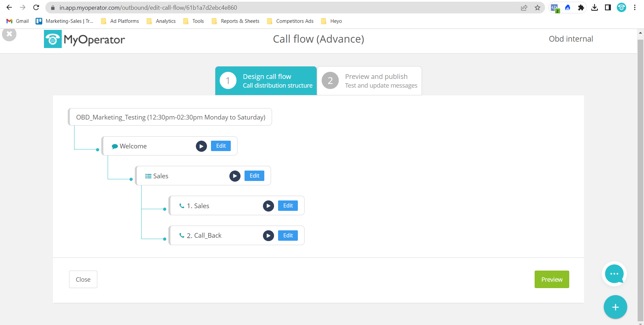Click the Edit button on Welcome node
The width and height of the screenshot is (644, 325).
pos(221,146)
